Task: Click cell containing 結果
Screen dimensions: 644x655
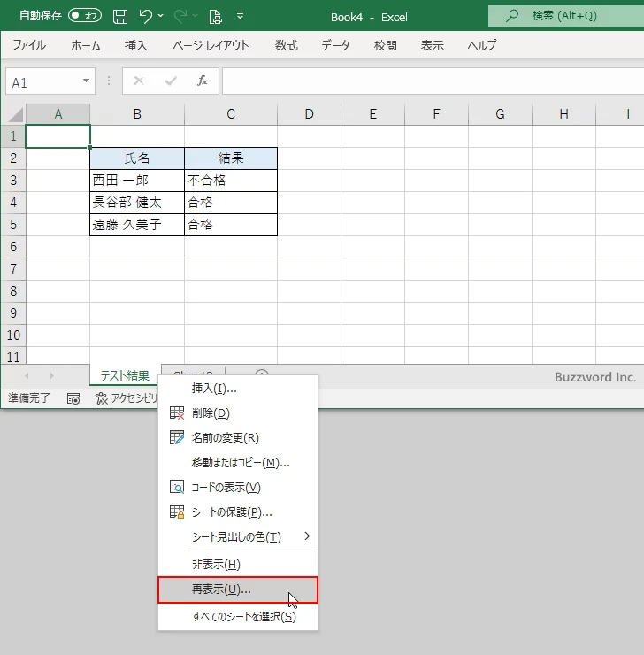Action: coord(231,158)
